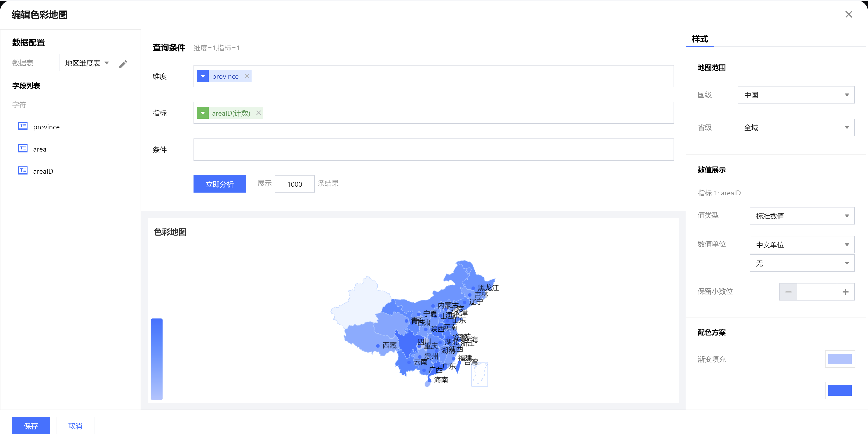Open the blue arrow menu on province tag

click(x=203, y=76)
